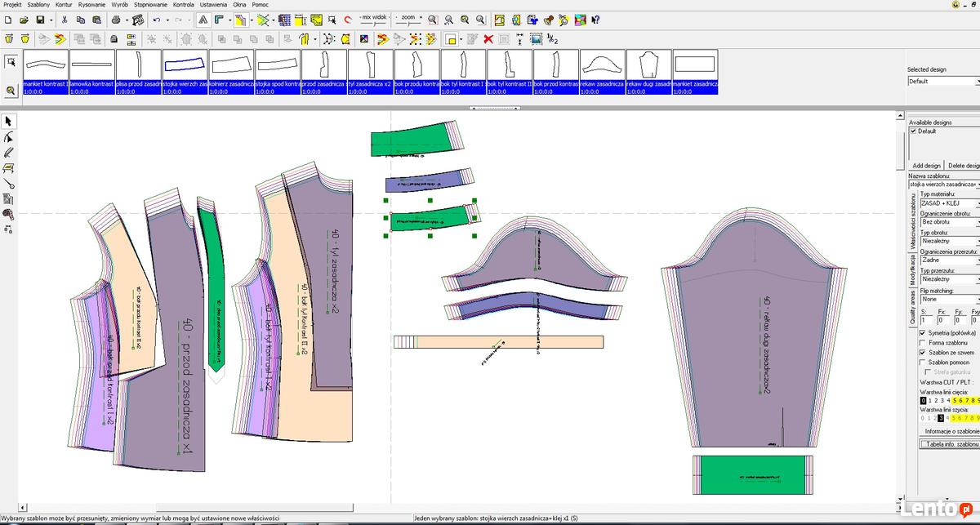980x525 pixels.
Task: Click the Cut scissors icon
Action: tap(65, 20)
